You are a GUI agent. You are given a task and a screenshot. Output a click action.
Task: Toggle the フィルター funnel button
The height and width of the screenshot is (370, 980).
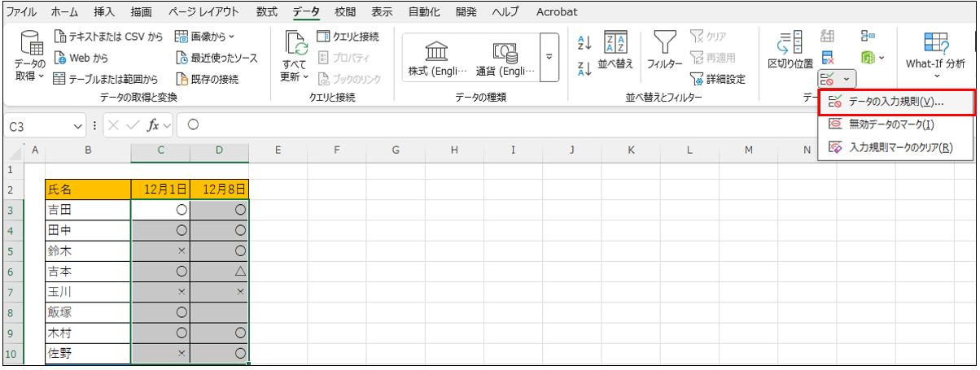(665, 50)
